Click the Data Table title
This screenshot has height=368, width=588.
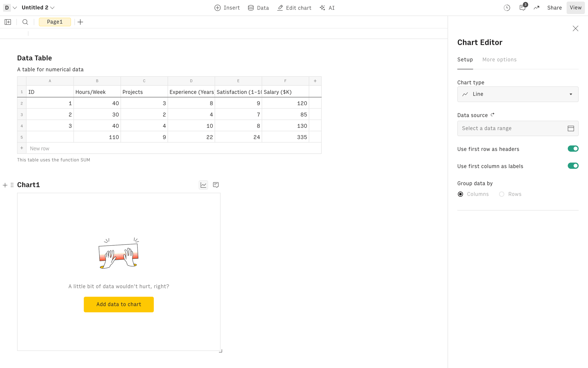(34, 58)
